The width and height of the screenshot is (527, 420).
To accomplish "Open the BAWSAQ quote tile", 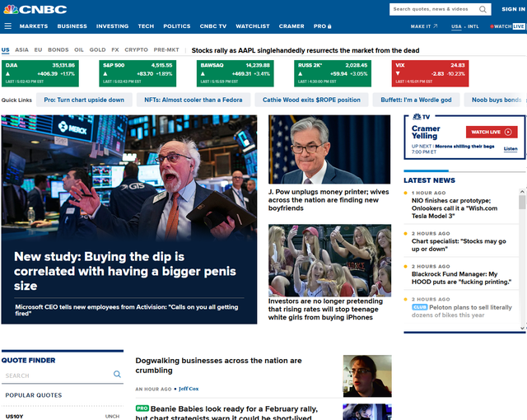I will click(235, 73).
